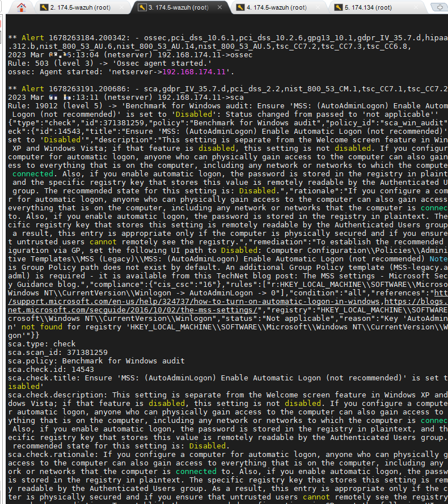Screen dimensions: 448x504
Task: Switch to tab 4. 174.5-wazuh (root)
Action: [279, 7]
